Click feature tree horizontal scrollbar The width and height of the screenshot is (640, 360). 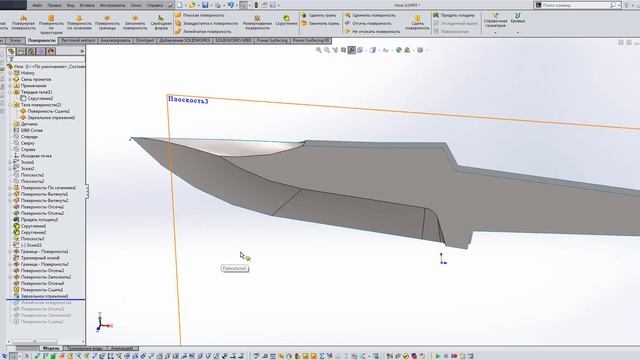[x=35, y=341]
